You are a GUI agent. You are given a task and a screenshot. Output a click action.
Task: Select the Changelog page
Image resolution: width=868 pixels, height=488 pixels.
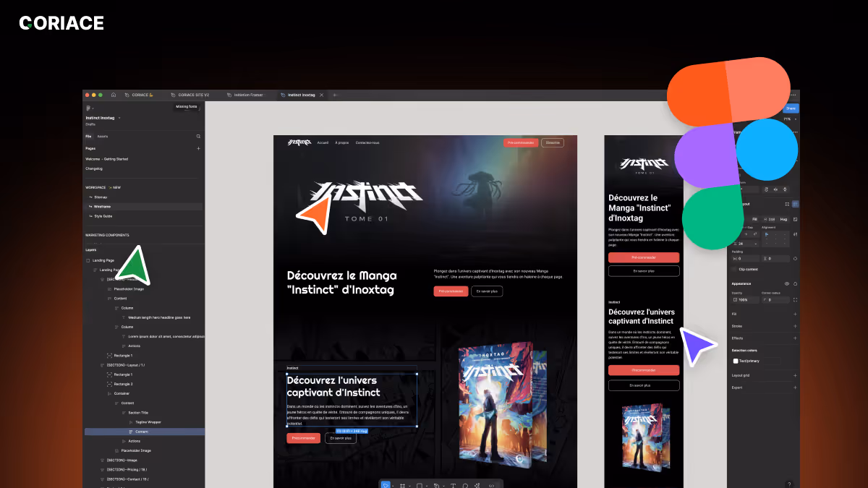(94, 168)
